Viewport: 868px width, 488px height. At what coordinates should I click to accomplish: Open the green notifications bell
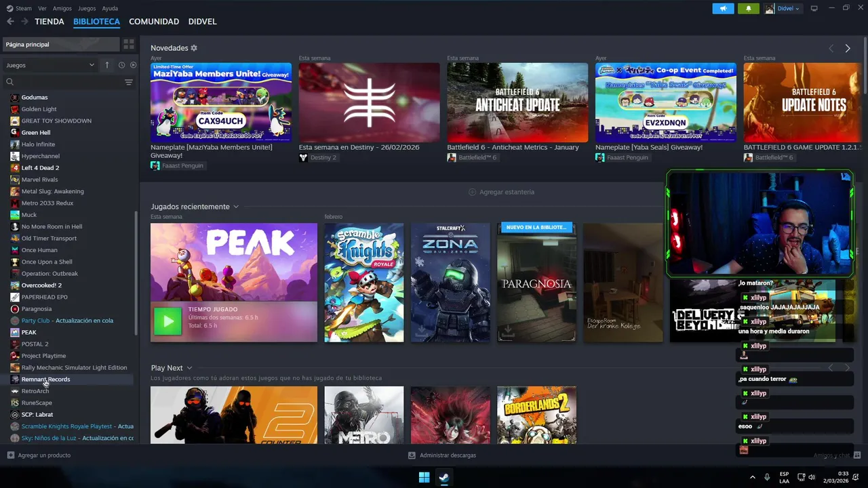pos(749,8)
